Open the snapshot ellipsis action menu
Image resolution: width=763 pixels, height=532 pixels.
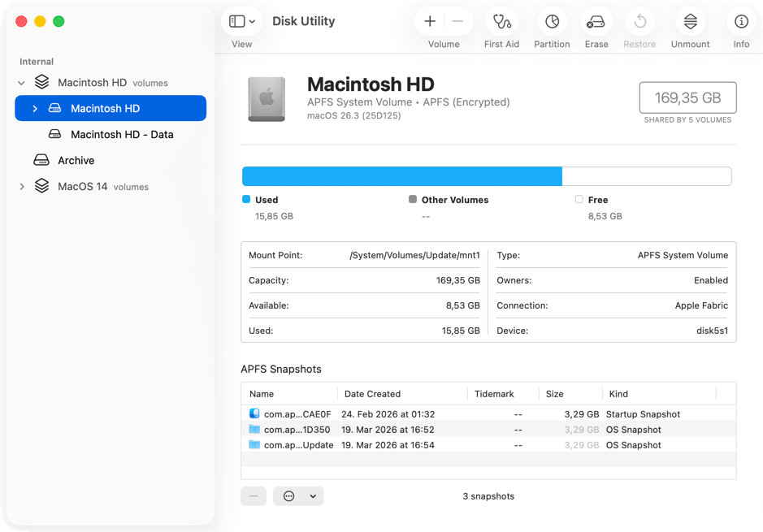289,496
